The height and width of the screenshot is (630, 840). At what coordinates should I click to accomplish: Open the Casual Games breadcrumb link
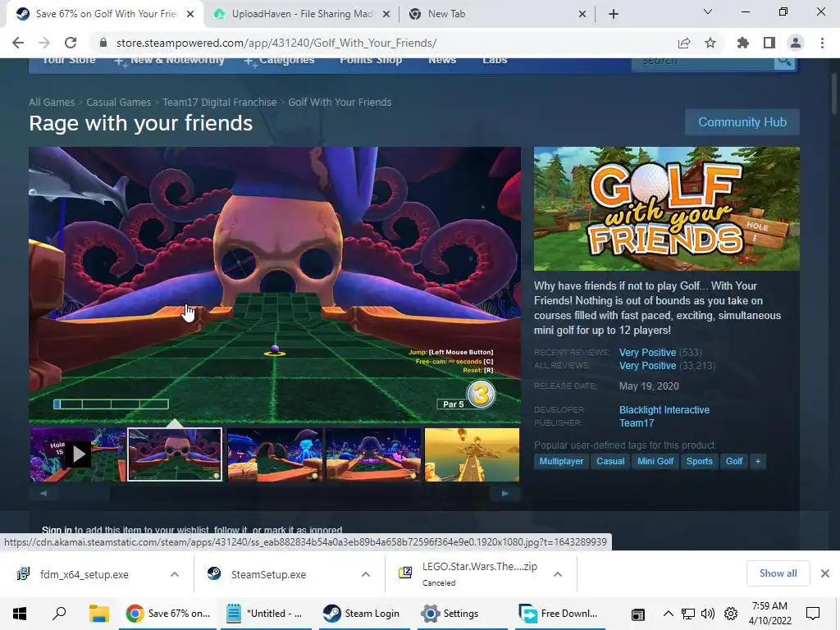(x=118, y=103)
